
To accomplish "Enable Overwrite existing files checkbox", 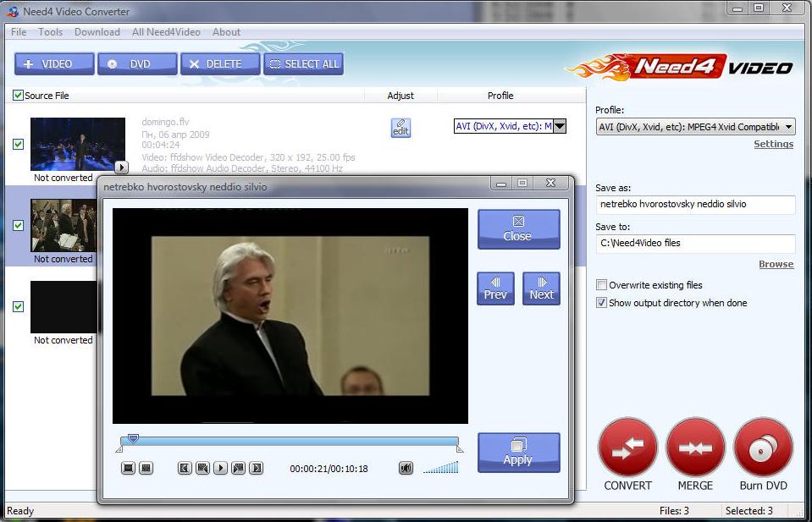I will point(602,285).
